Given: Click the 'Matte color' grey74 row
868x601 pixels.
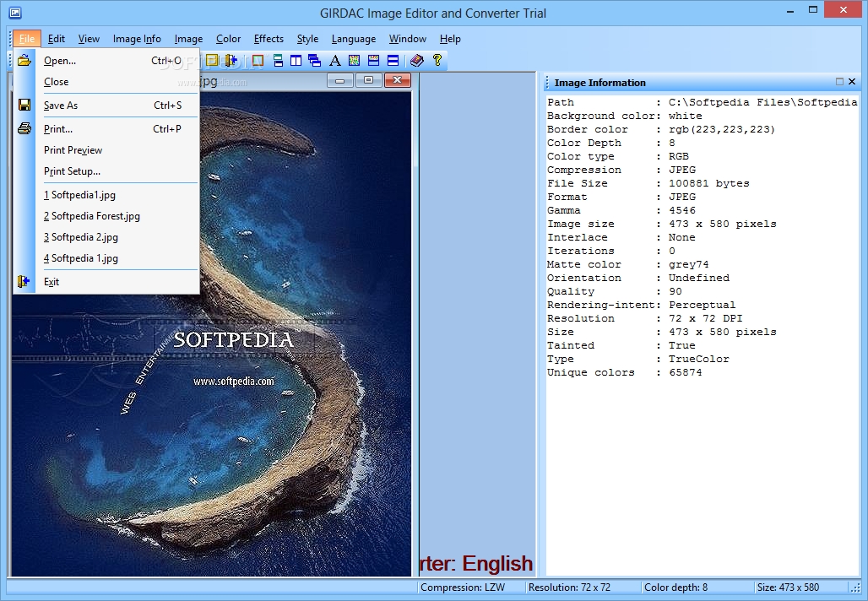Looking at the screenshot, I should point(627,264).
